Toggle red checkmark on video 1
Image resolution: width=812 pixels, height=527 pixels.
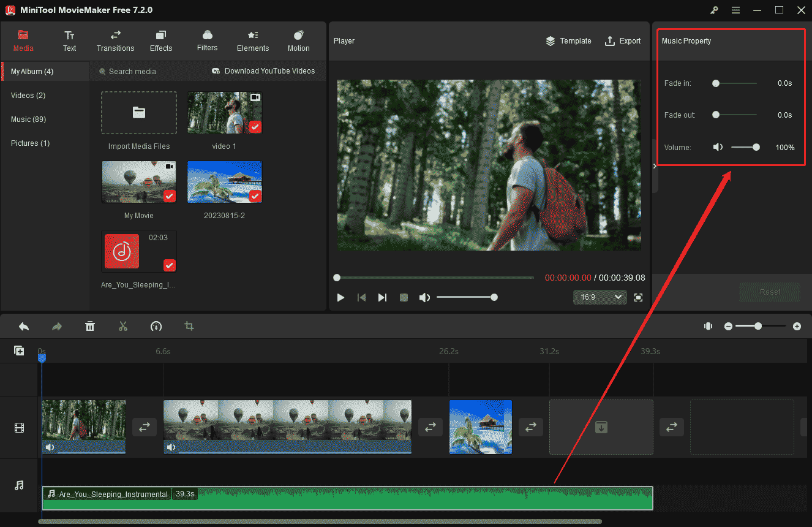point(255,127)
